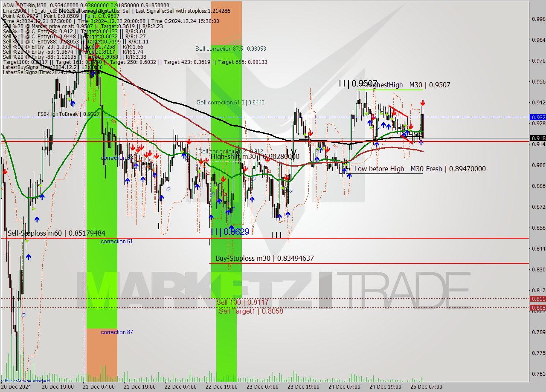Select the 'correction 61' label
Viewport: 546px width, 392px height.
[116, 242]
